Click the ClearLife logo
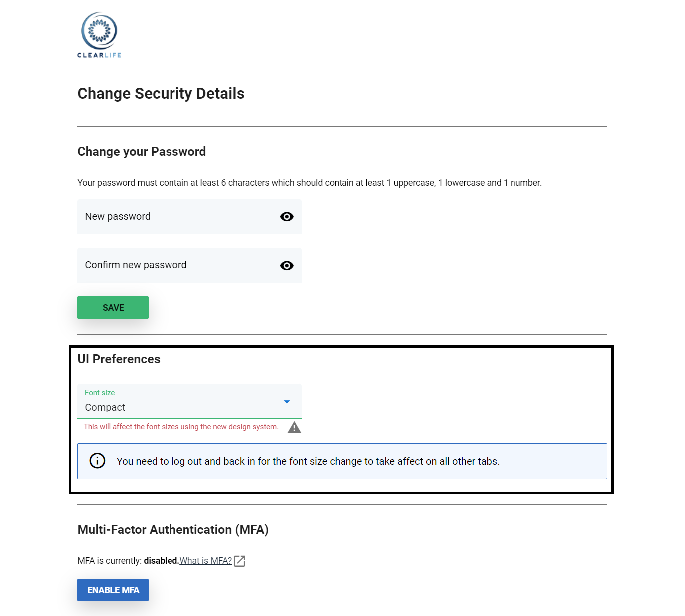 (x=99, y=35)
